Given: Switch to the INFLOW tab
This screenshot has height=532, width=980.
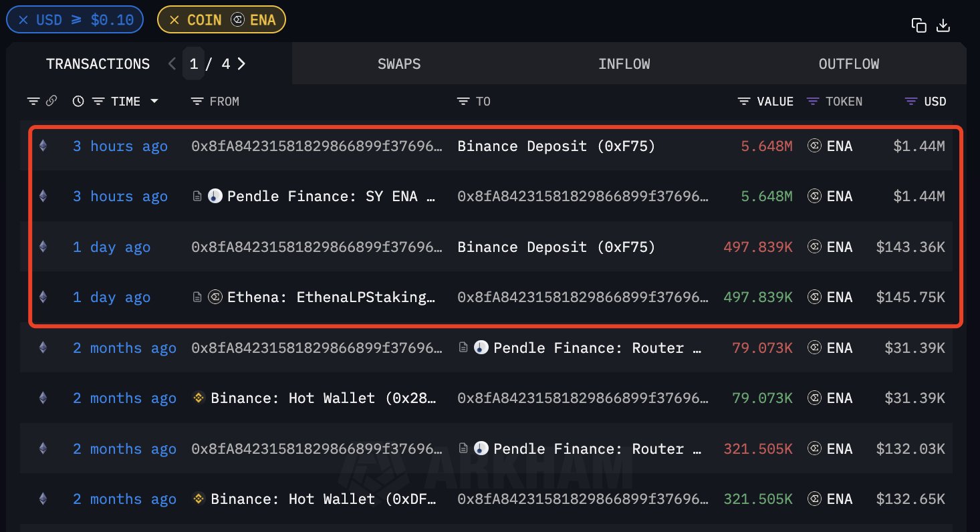Looking at the screenshot, I should (x=624, y=63).
